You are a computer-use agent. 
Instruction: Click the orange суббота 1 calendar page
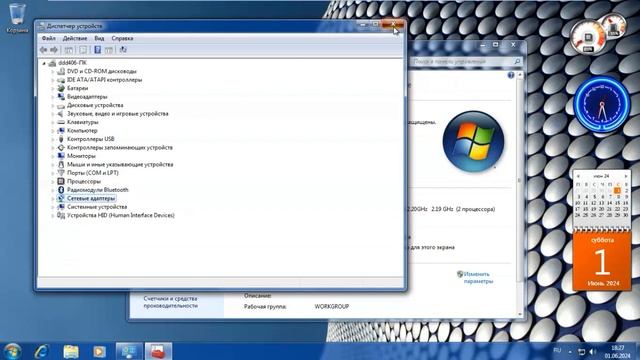coord(602,261)
